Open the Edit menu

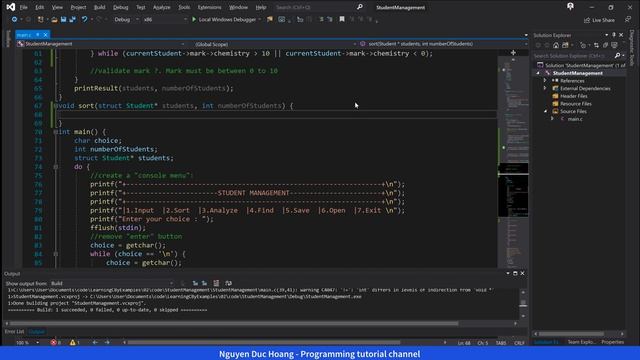(x=40, y=7)
